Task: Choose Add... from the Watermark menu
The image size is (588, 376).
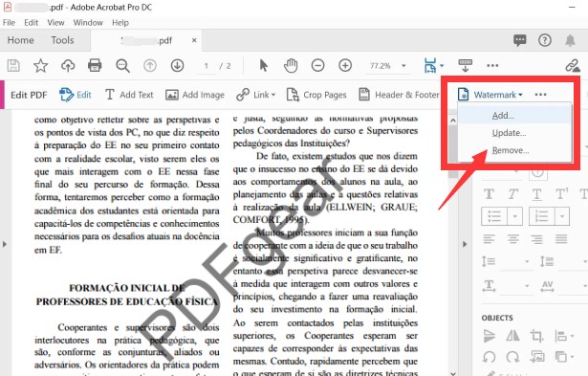Action: coord(514,116)
